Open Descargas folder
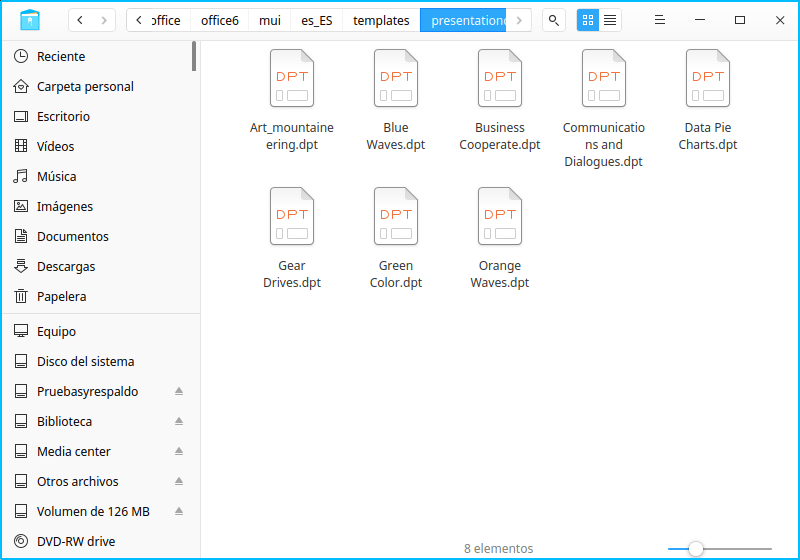The image size is (800, 560). (101, 267)
